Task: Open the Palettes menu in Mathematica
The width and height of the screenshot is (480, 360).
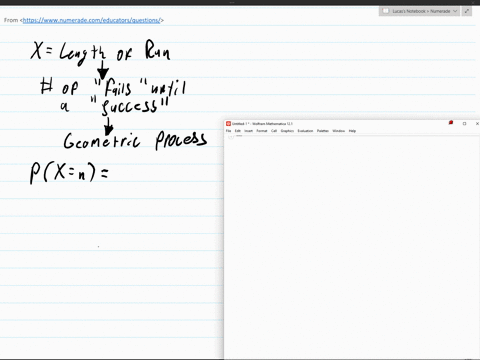Action: (323, 131)
